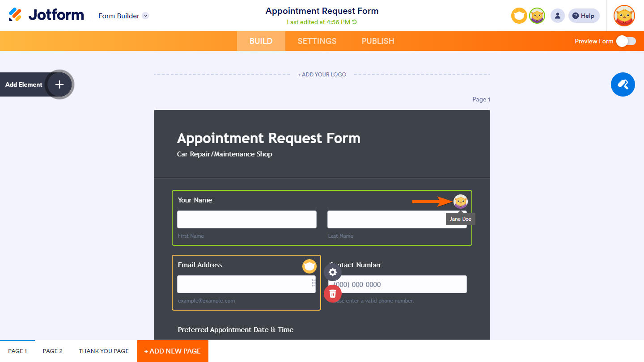Switch to the SETTINGS tab

pyautogui.click(x=317, y=41)
